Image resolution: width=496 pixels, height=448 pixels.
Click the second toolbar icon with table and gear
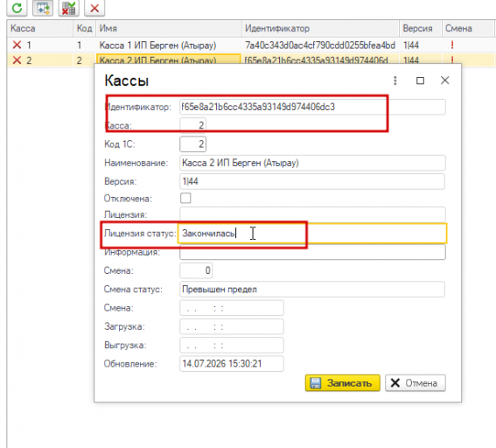pos(43,8)
